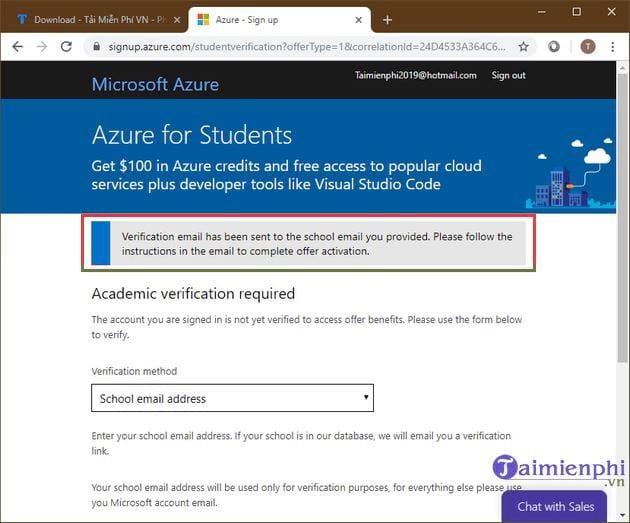630x523 pixels.
Task: Close the Azure - Sign up tab
Action: click(x=359, y=20)
